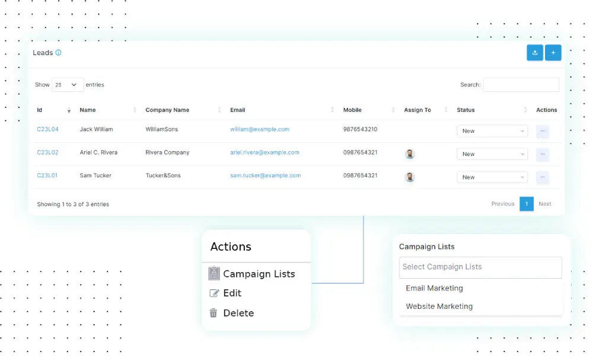Open lead C23L04 link

point(47,129)
